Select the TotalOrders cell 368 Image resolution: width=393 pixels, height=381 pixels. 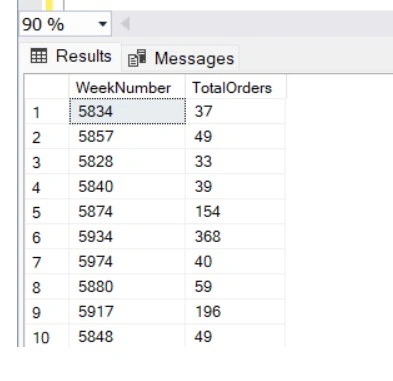[x=235, y=236]
